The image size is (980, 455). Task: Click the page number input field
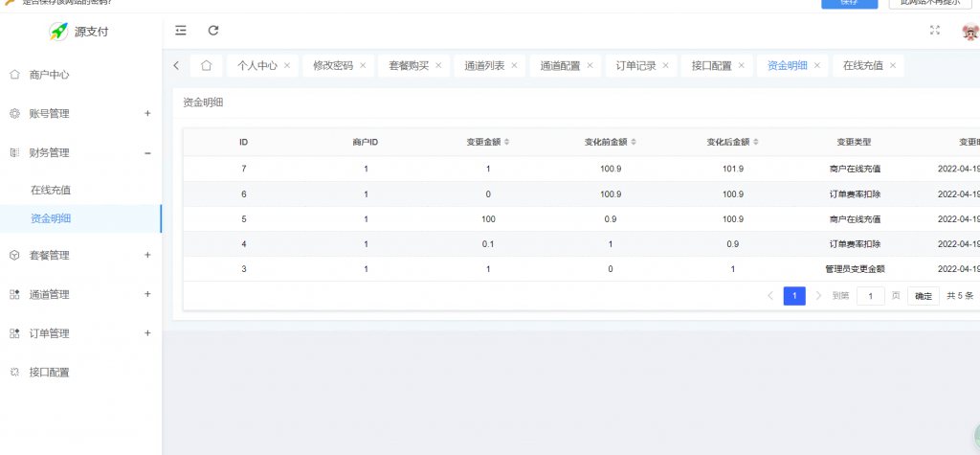coord(870,296)
